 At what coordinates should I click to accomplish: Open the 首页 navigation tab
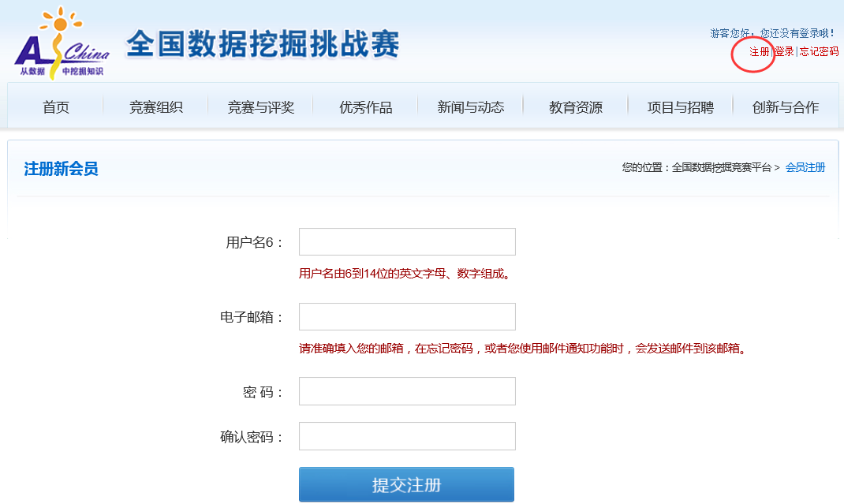tap(56, 107)
